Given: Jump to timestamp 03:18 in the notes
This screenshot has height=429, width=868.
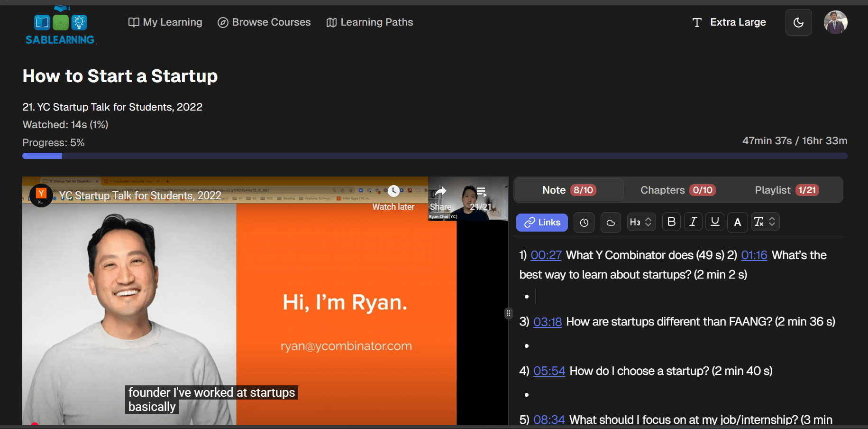Looking at the screenshot, I should [547, 322].
